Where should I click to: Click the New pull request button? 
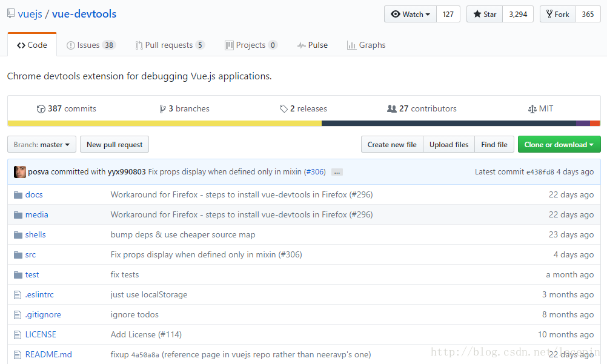[x=114, y=144]
